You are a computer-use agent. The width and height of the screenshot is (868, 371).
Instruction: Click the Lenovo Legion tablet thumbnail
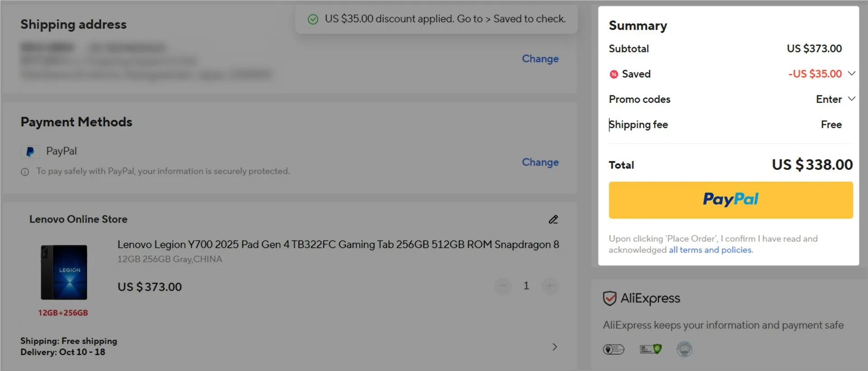pos(64,272)
